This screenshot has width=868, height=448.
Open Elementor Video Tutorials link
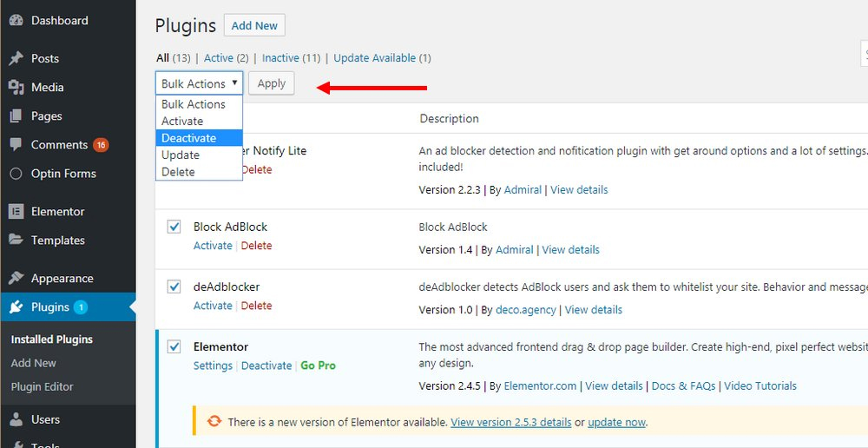(x=760, y=386)
